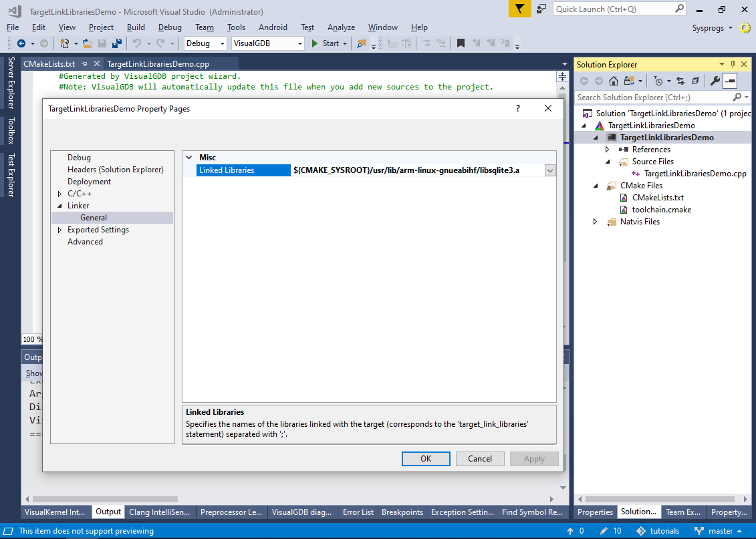
Task: Collapse the Source Files folder
Action: coord(608,162)
